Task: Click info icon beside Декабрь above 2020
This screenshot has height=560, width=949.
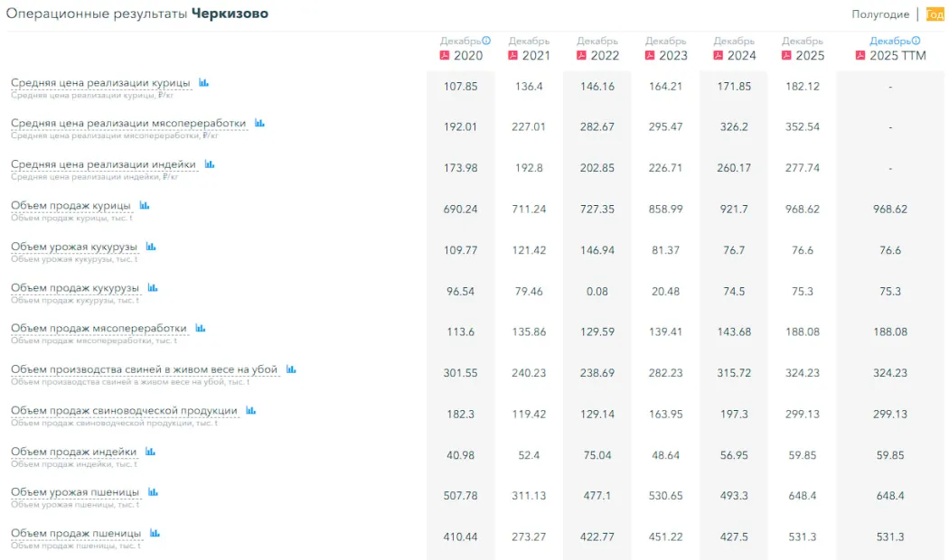Action: point(486,41)
